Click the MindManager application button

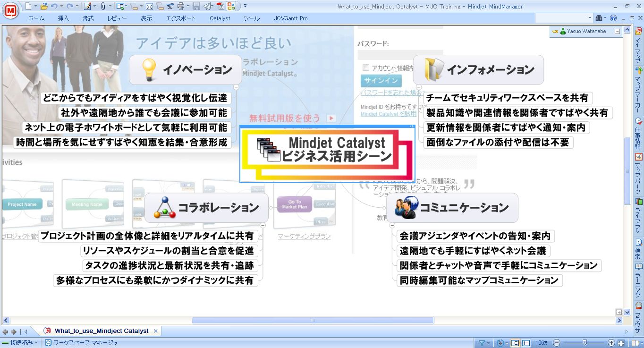10,10
